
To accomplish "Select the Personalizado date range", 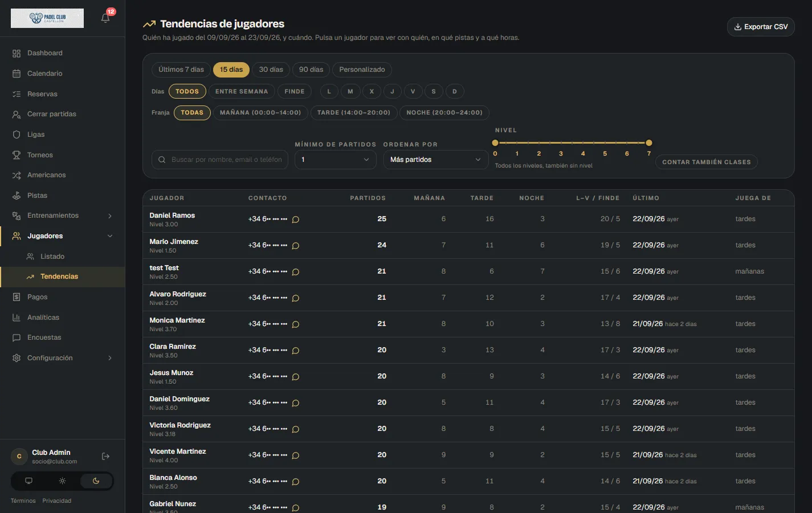I will 362,70.
